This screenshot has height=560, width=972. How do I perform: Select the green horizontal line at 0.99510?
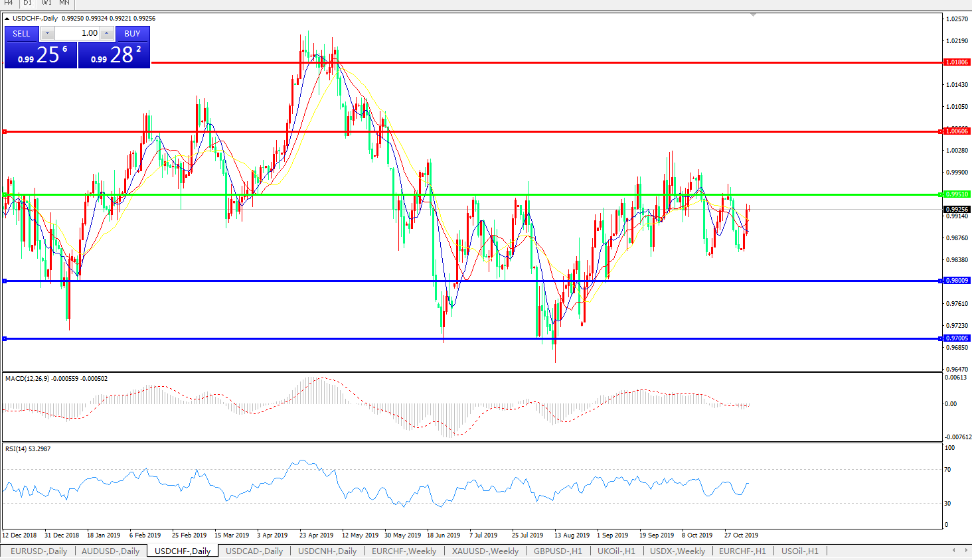465,194
